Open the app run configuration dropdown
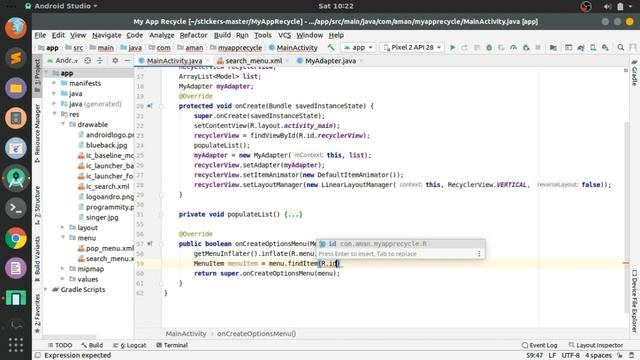Image resolution: width=640 pixels, height=360 pixels. 358,48
